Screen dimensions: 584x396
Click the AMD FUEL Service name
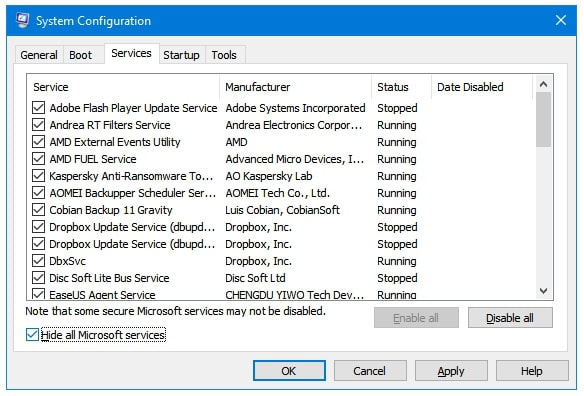point(93,159)
